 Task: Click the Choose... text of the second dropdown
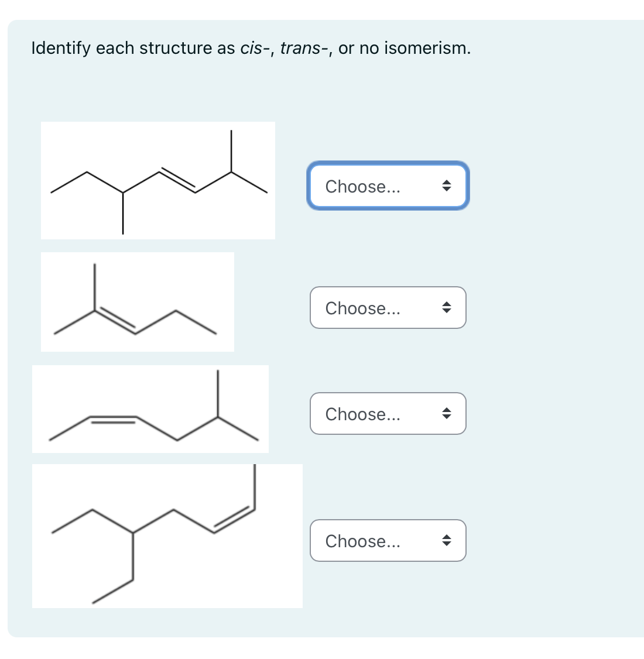(363, 308)
